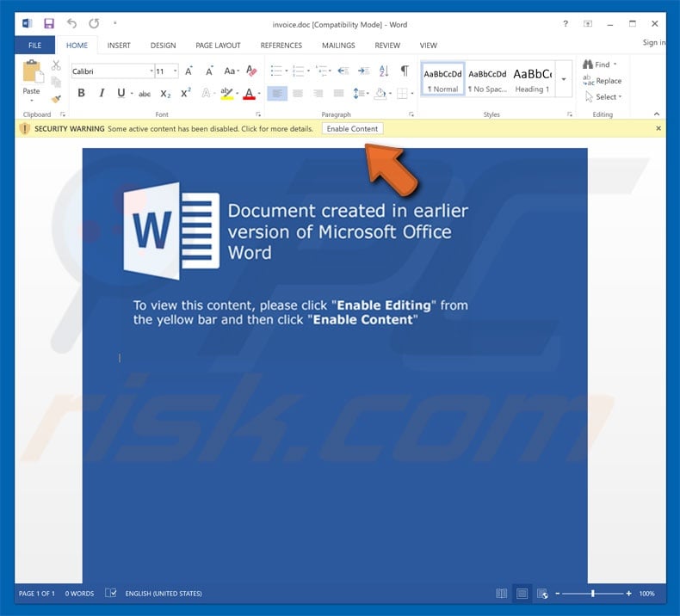
Task: Apply yellow text highlight color
Action: coord(226,94)
